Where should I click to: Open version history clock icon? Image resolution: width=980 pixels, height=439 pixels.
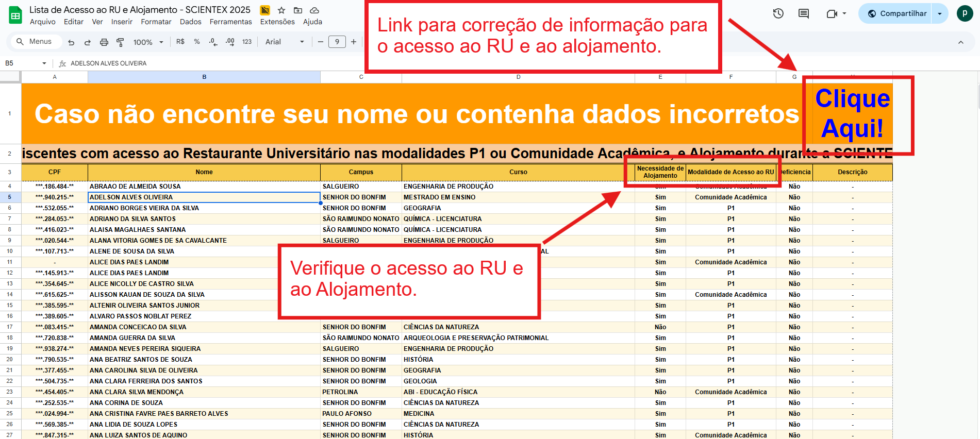point(778,13)
